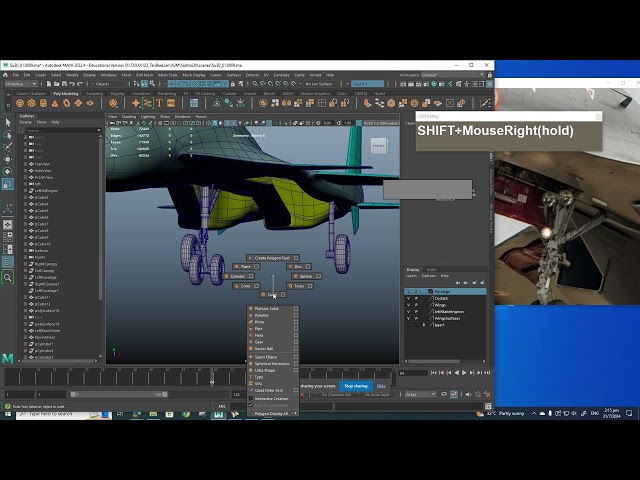640x480 pixels.
Task: Click polygon torus shelf icon
Action: pyautogui.click(x=67, y=103)
